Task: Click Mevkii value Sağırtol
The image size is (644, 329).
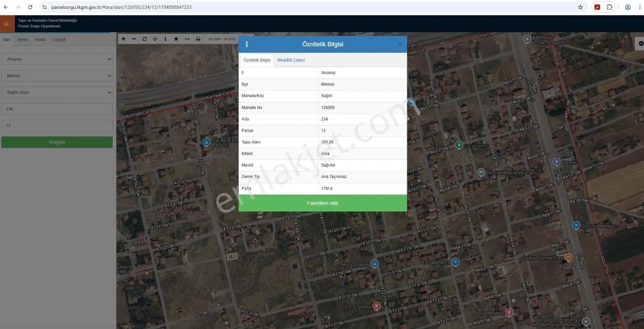Action: tap(328, 165)
